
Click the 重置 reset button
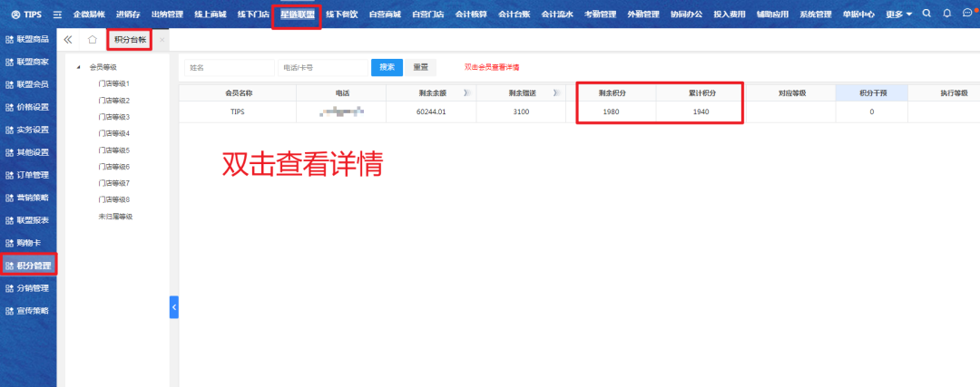420,67
